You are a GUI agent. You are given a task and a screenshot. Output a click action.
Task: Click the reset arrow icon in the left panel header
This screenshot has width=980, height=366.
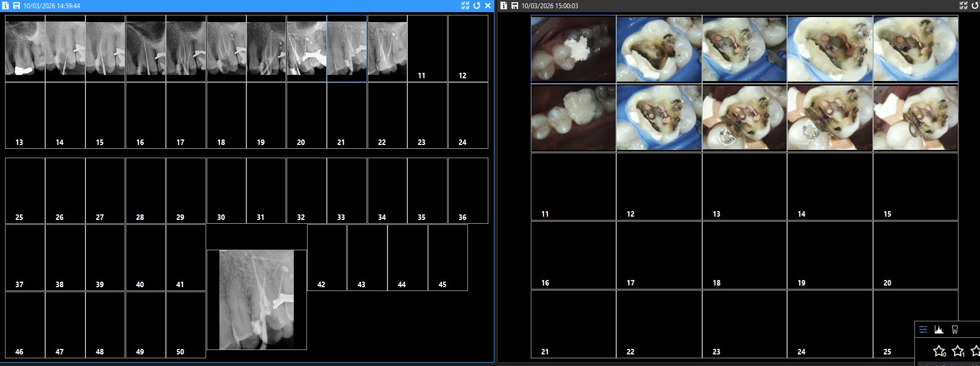pos(477,6)
